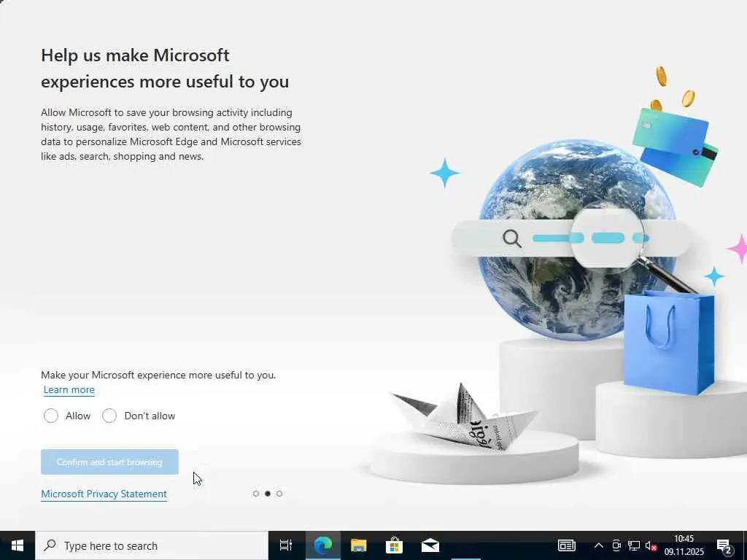747x560 pixels.
Task: Focus the Type here to search box
Action: (x=152, y=545)
